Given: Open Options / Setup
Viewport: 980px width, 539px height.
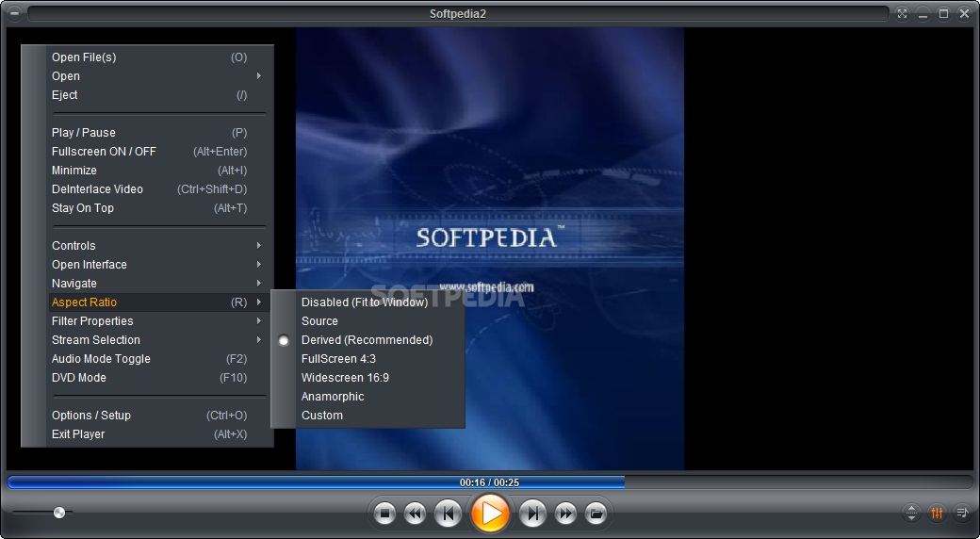Looking at the screenshot, I should (159, 416).
